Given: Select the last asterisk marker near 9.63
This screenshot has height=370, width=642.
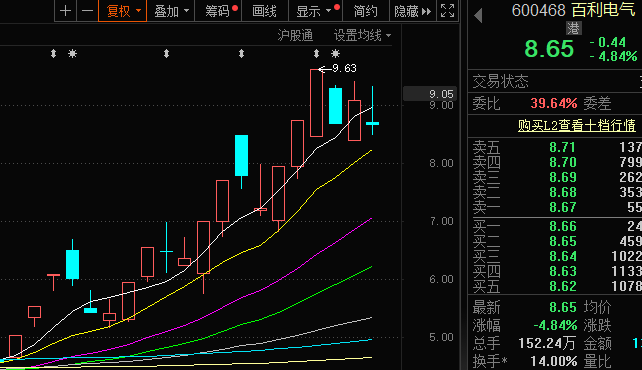Looking at the screenshot, I should pyautogui.click(x=335, y=54).
